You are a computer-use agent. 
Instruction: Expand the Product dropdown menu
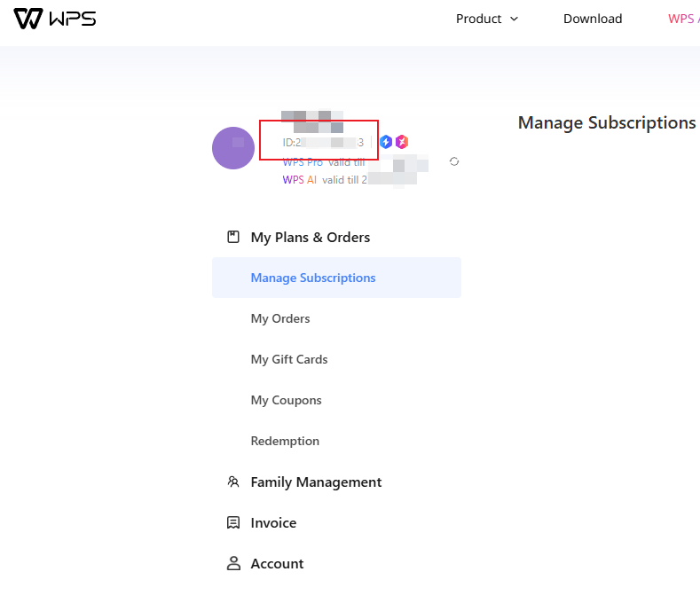pos(486,19)
